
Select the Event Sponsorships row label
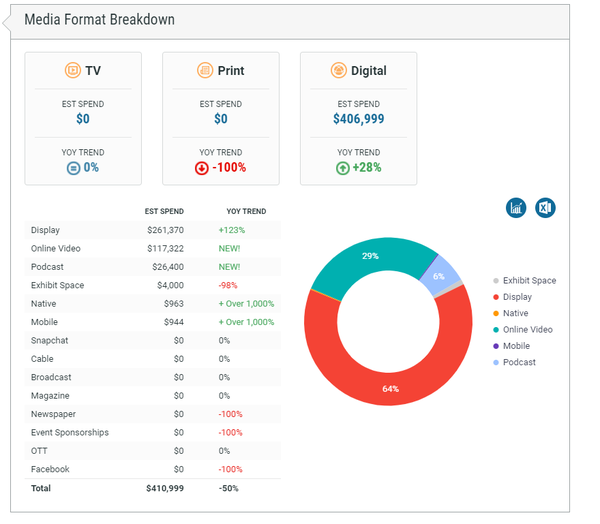(x=70, y=432)
